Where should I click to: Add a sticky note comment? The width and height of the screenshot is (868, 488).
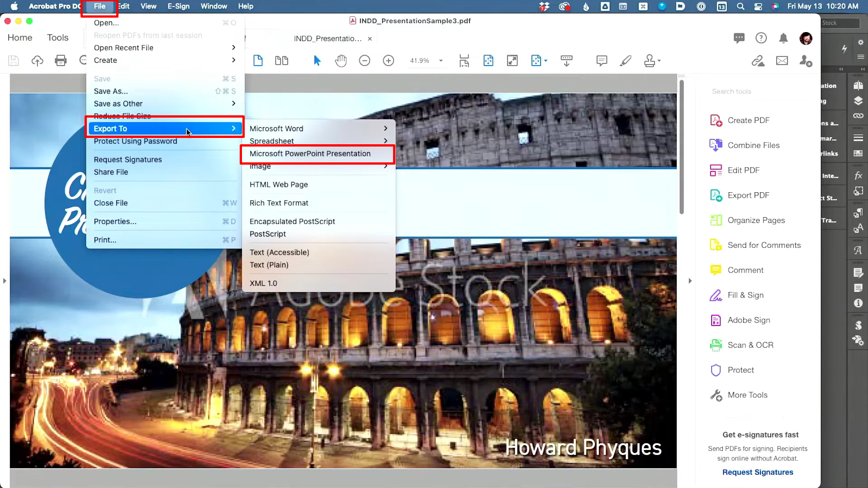602,61
